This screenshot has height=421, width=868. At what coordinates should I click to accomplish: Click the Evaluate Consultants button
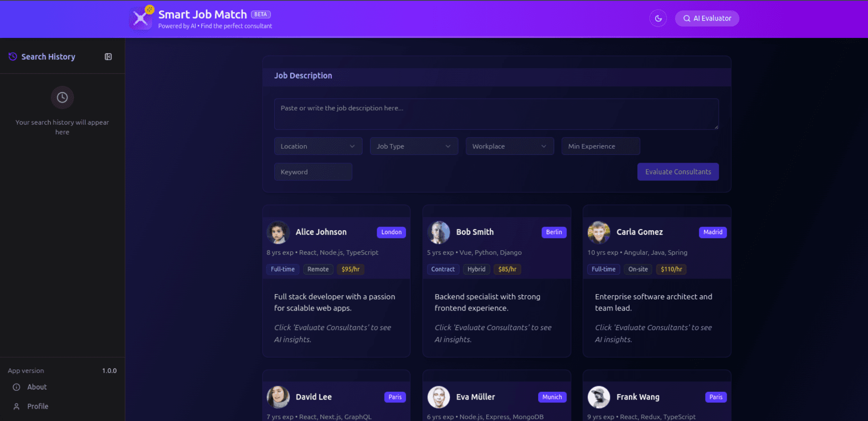click(x=678, y=172)
